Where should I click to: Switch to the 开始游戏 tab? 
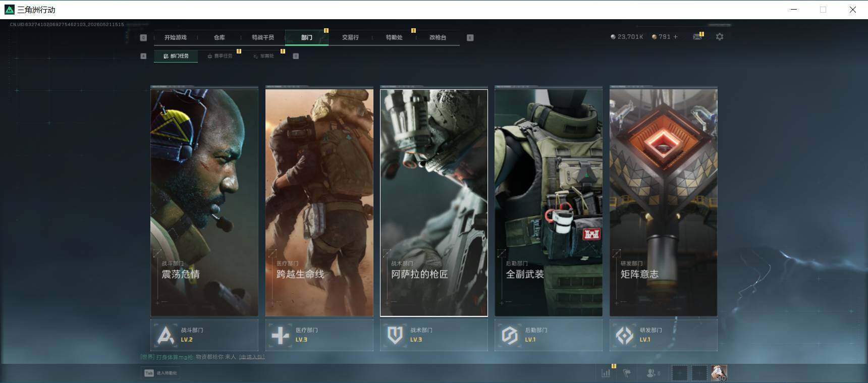pos(176,37)
